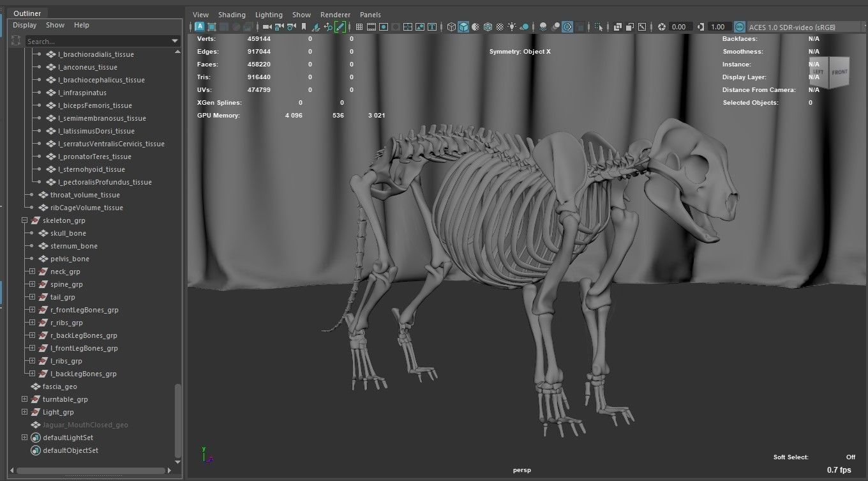Click the Wireframe cube icon
Screen dimensions: 868x481
tap(451, 27)
